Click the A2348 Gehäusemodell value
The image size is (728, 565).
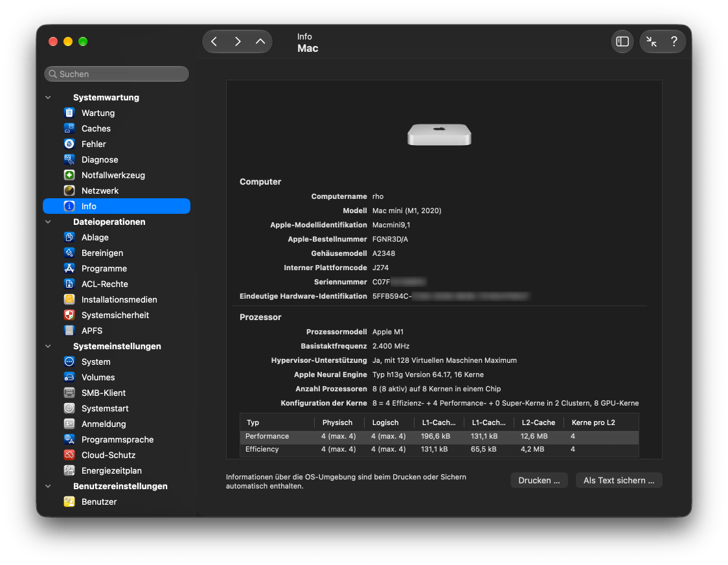tap(383, 254)
